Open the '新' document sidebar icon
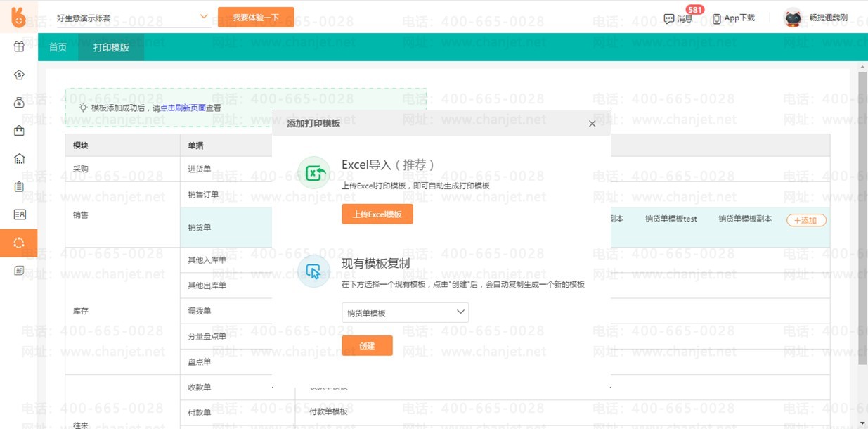 click(x=19, y=270)
